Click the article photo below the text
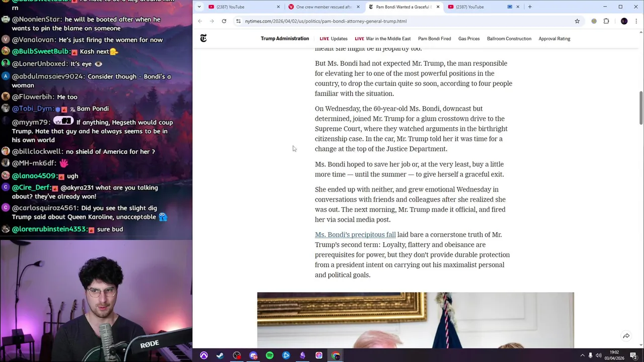The height and width of the screenshot is (362, 644). (416, 320)
